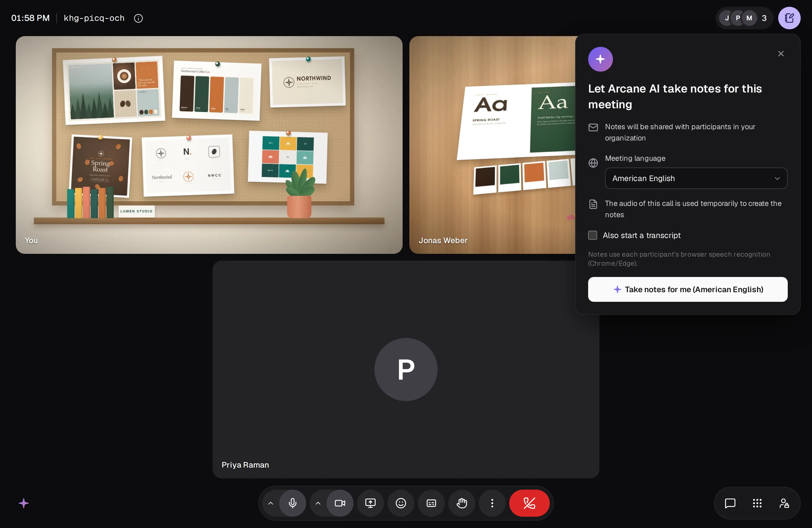Click the envelope icon beside sharing notice
The width and height of the screenshot is (812, 528).
pyautogui.click(x=593, y=127)
